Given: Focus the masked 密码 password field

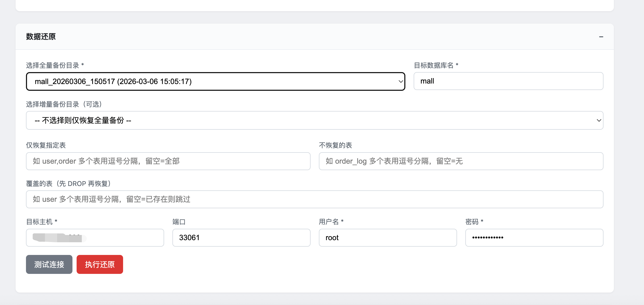Looking at the screenshot, I should point(534,238).
